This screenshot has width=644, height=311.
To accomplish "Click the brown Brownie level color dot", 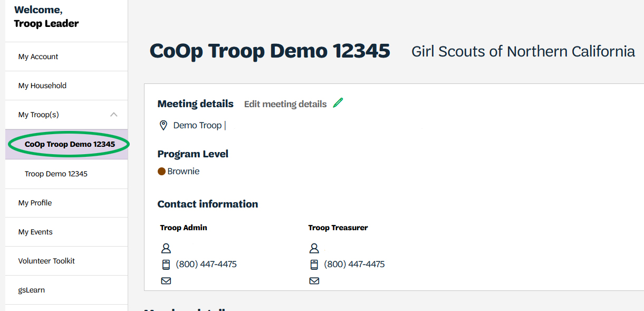I will 162,172.
